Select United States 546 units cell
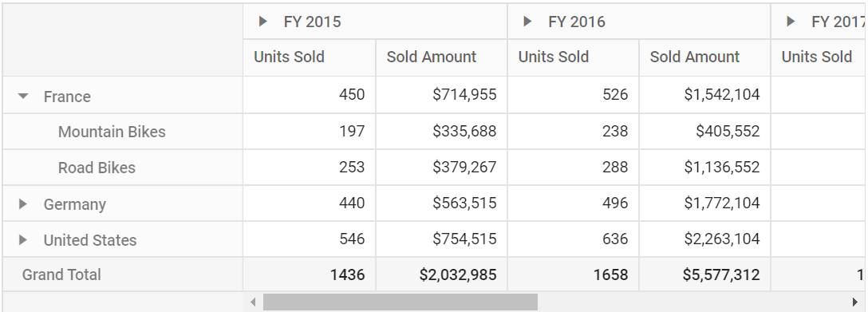The image size is (868, 312). [x=310, y=239]
